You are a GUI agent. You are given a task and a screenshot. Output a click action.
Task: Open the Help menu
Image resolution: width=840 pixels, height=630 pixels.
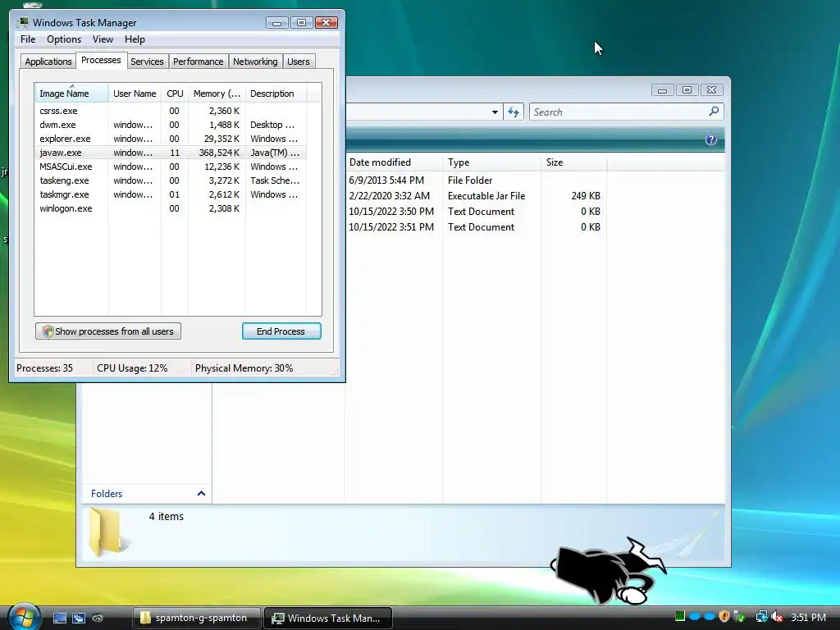(135, 39)
